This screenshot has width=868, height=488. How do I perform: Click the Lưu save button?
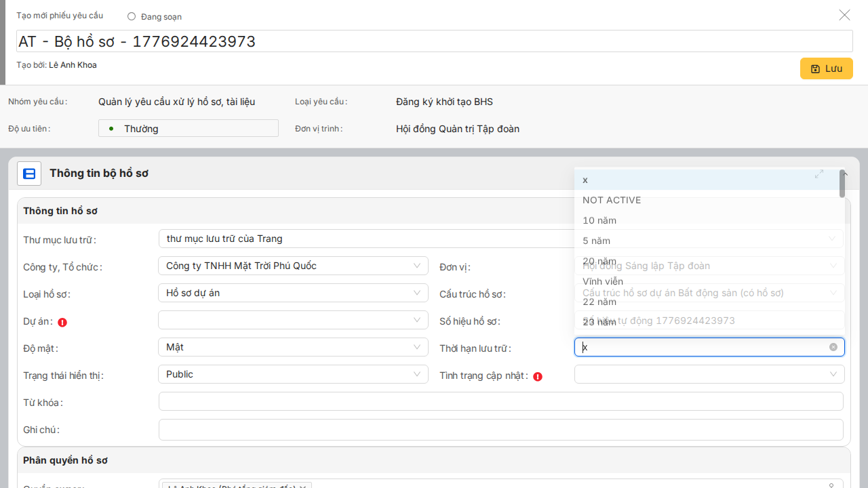pyautogui.click(x=826, y=68)
